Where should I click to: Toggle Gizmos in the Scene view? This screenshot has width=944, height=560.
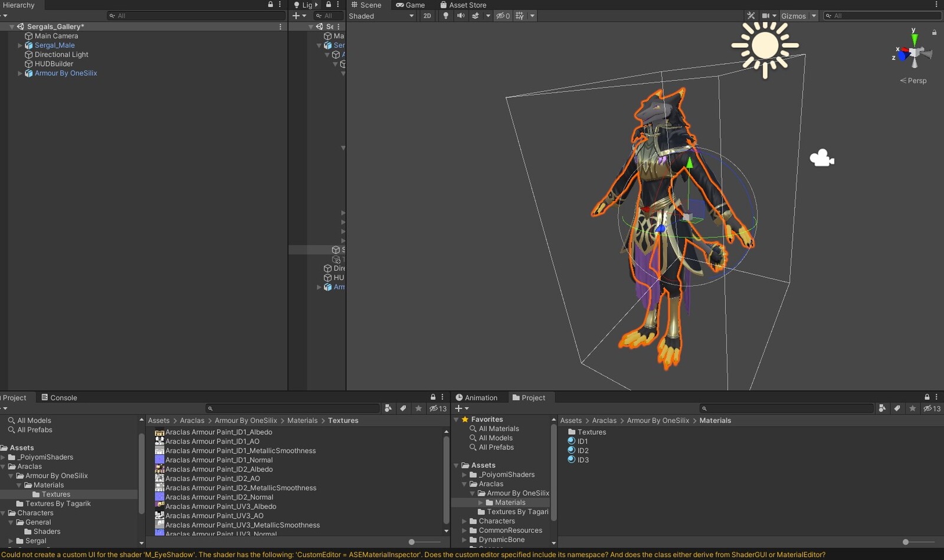(794, 16)
